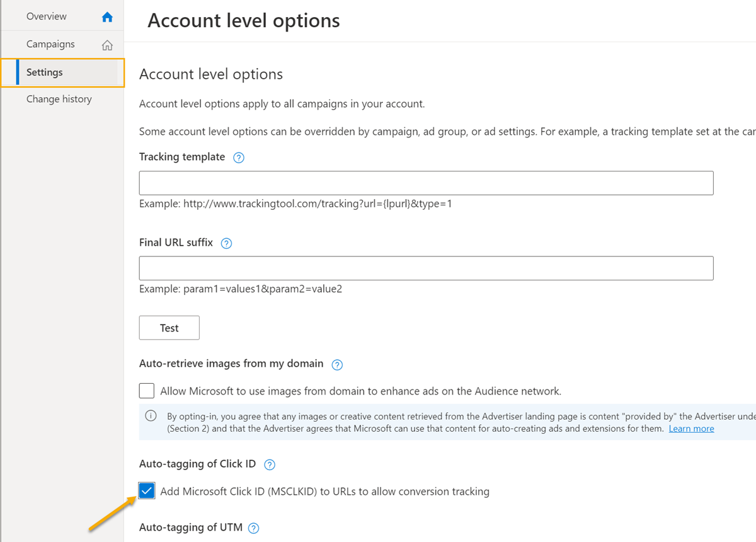Screen dimensions: 756x542
Task: Enable Allow Microsoft to use images checkbox
Action: pos(147,391)
